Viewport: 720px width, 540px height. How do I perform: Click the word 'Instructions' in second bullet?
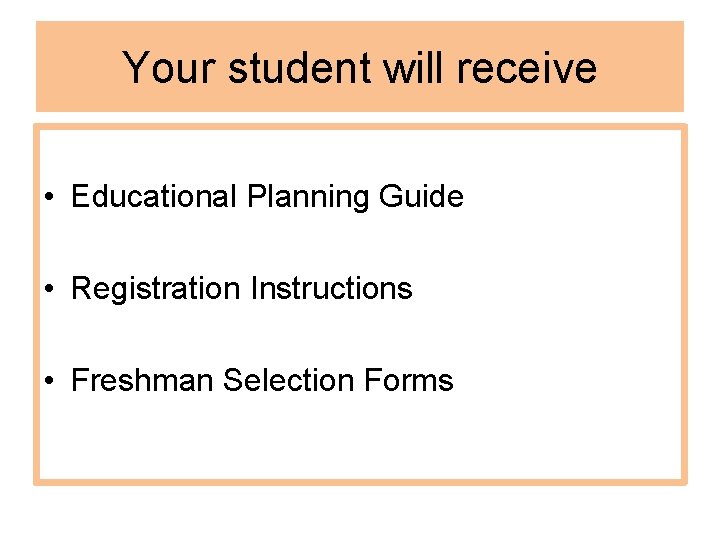point(331,289)
